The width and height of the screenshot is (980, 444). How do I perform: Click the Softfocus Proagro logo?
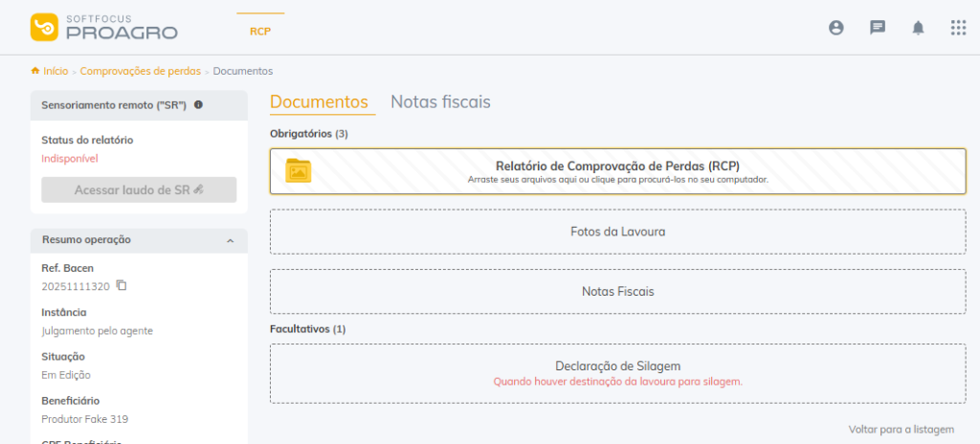(103, 28)
